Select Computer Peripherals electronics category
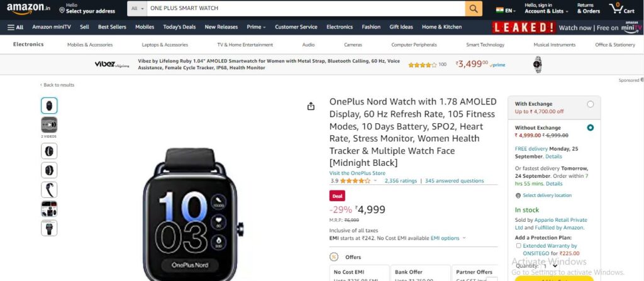The height and width of the screenshot is (281, 644). tap(414, 45)
